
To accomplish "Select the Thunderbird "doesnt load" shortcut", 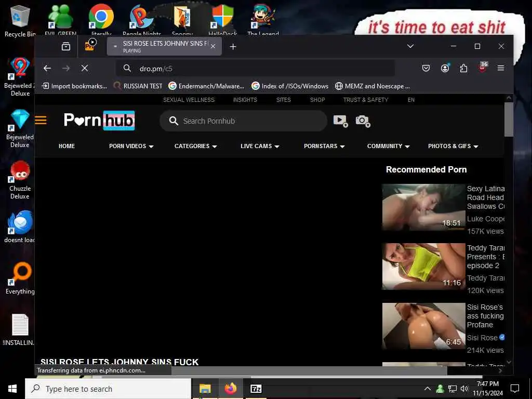I will pos(20,227).
